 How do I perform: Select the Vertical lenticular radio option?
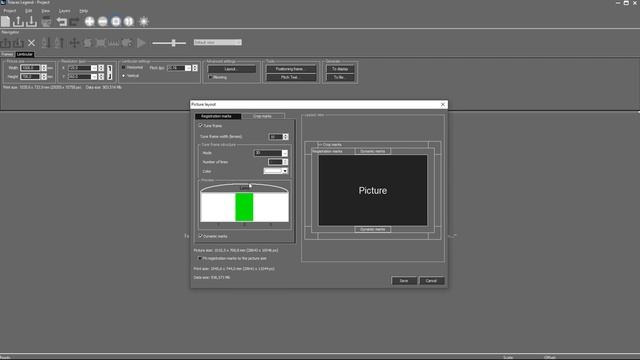(124, 76)
